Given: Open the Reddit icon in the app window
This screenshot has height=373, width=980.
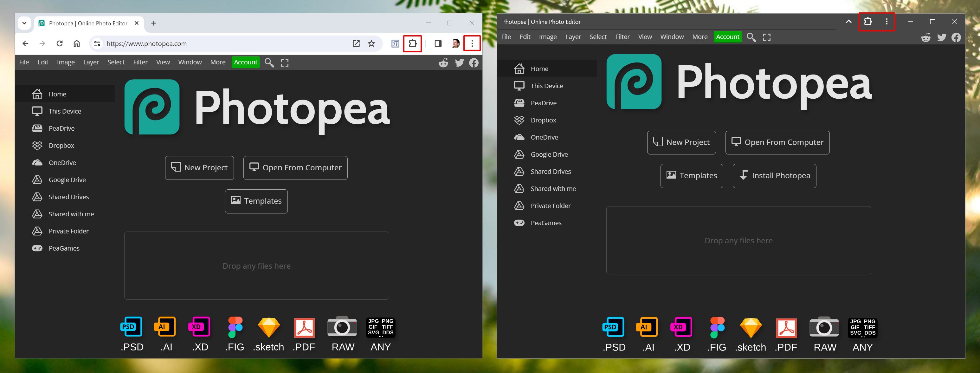Looking at the screenshot, I should (x=926, y=37).
